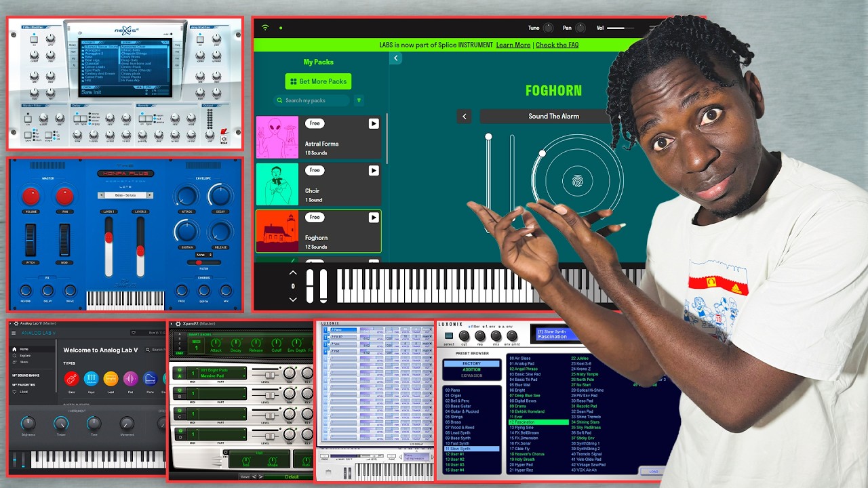
Task: Select 12 Fascination preset in Luxonix list
Action: tap(538, 422)
